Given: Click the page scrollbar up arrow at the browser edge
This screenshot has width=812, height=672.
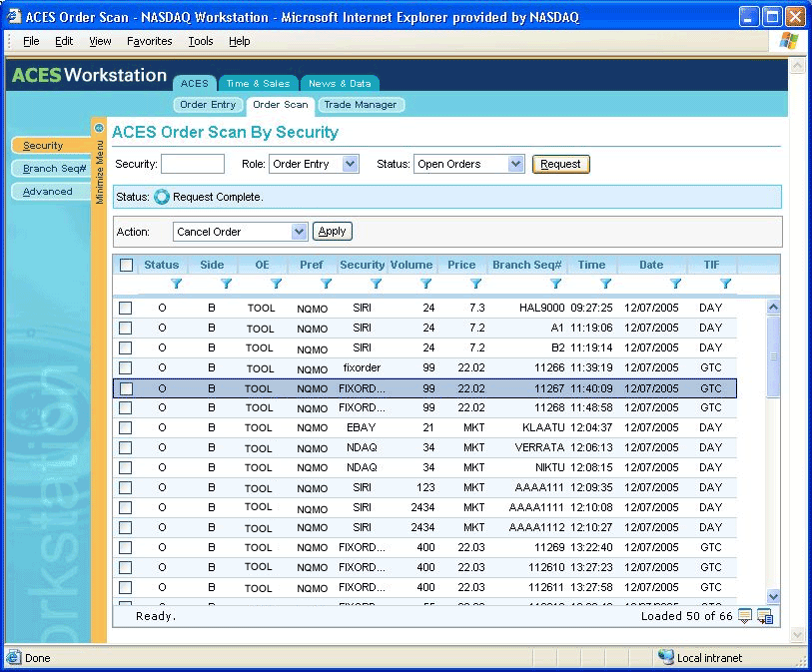Looking at the screenshot, I should [796, 65].
